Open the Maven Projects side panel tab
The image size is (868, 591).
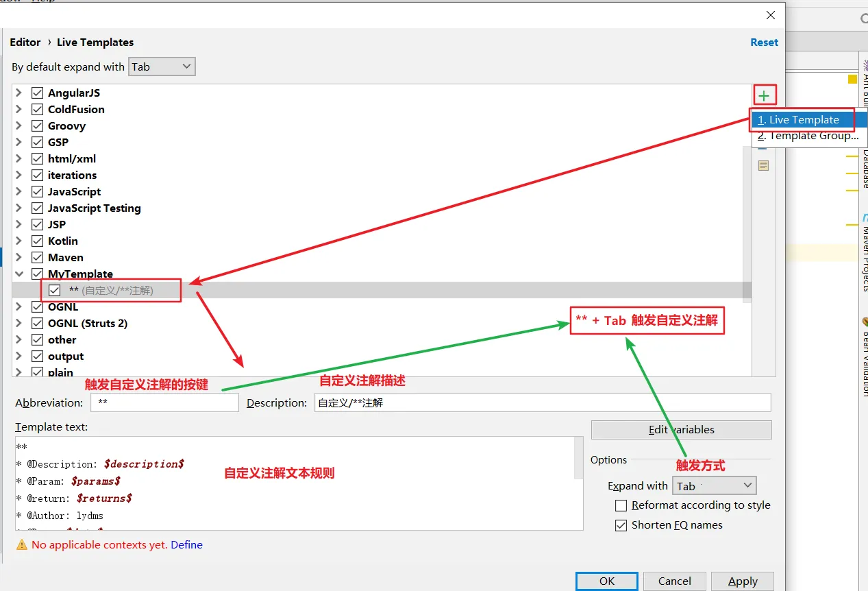click(864, 252)
